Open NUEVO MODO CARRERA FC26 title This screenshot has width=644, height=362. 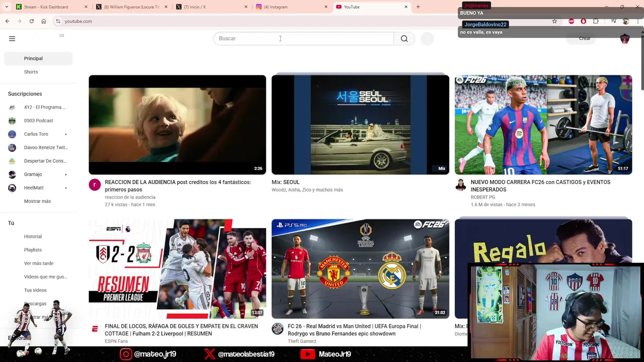pos(540,186)
